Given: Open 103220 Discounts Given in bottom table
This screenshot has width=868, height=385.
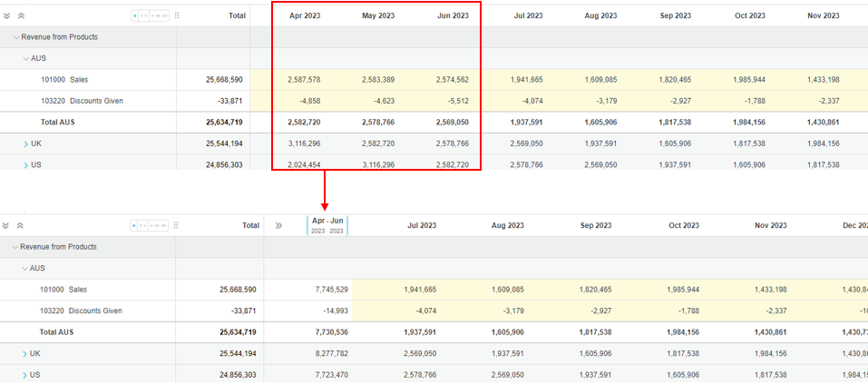Looking at the screenshot, I should click(x=81, y=311).
